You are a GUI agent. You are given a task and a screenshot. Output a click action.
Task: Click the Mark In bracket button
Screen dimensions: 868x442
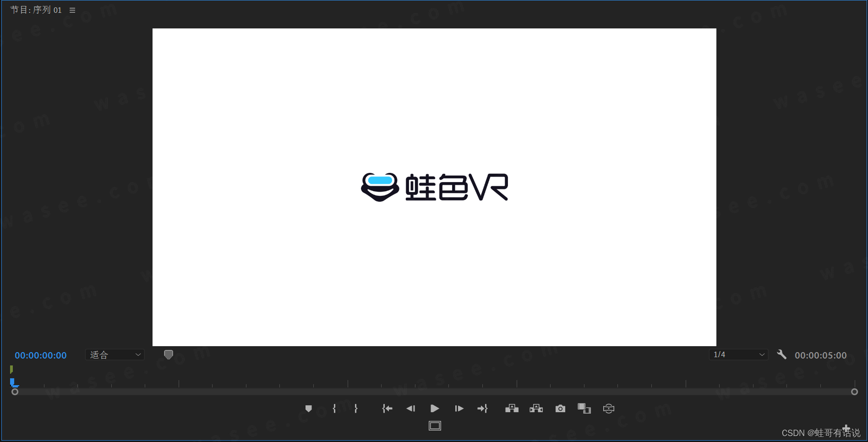click(334, 409)
